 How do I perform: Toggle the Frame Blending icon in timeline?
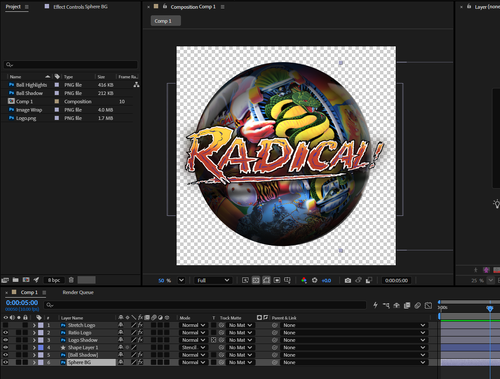407,305
